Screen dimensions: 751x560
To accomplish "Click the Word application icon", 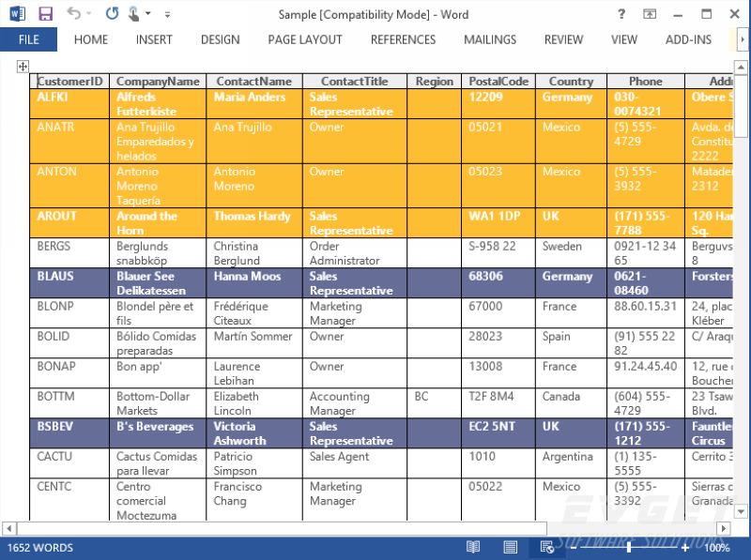I will (x=17, y=13).
